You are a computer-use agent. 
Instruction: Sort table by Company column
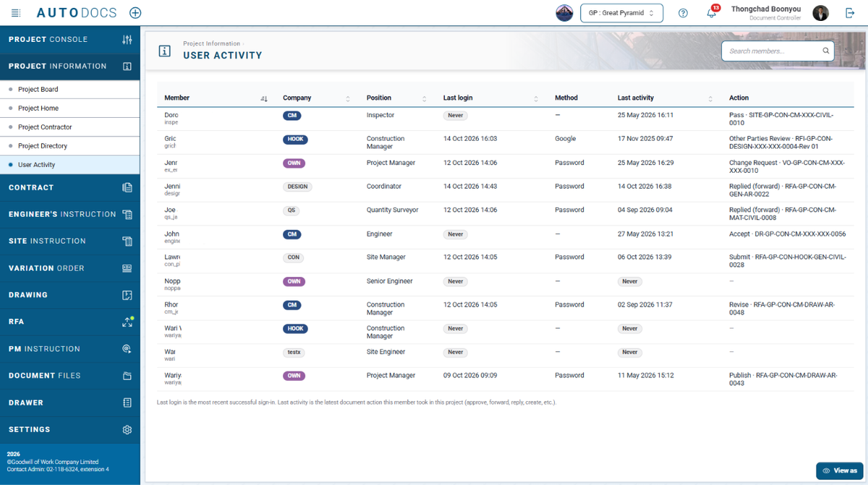tap(348, 98)
